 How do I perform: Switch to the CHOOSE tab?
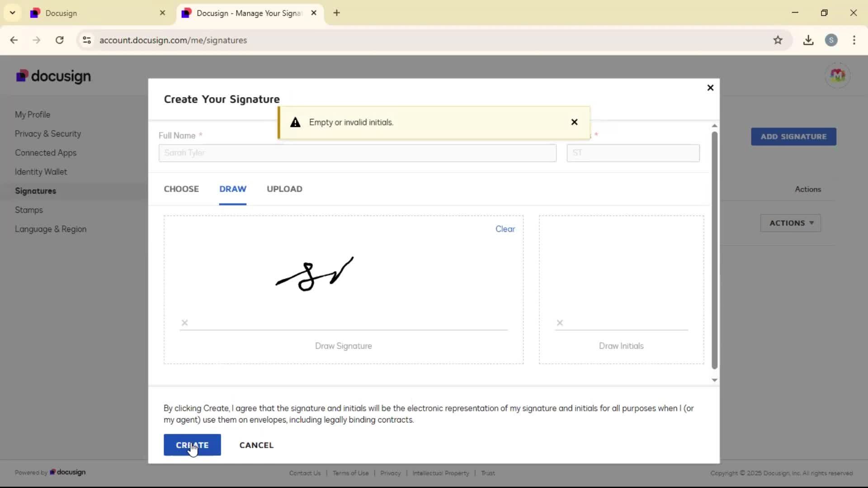181,189
